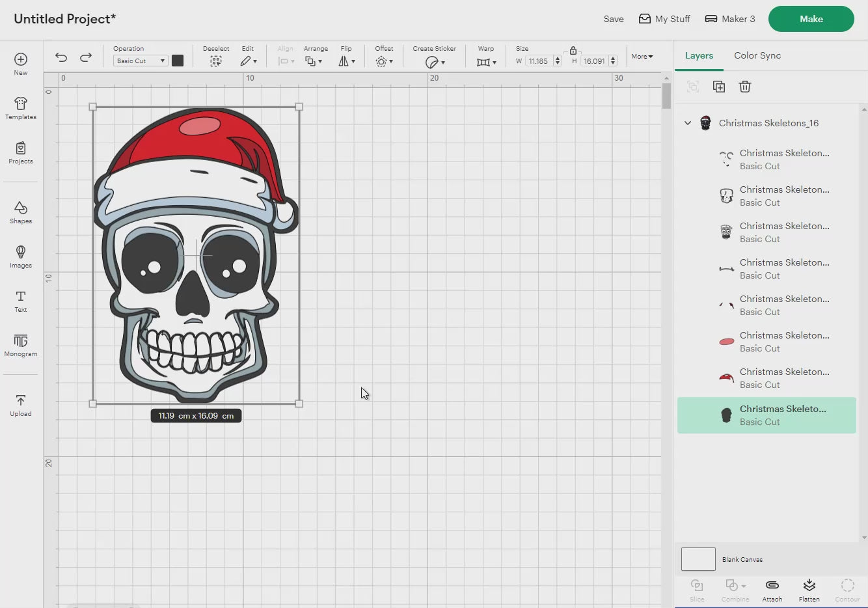This screenshot has width=868, height=608.
Task: Open the Images library
Action: click(x=21, y=256)
